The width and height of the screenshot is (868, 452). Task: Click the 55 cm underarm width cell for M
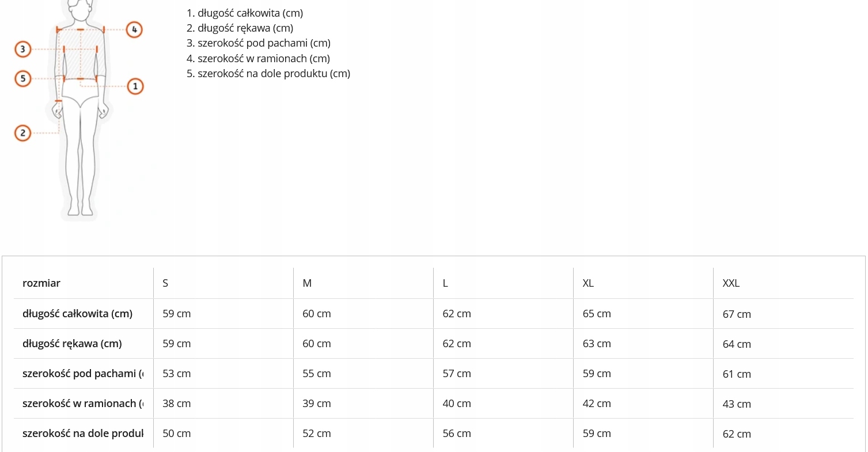click(x=317, y=374)
